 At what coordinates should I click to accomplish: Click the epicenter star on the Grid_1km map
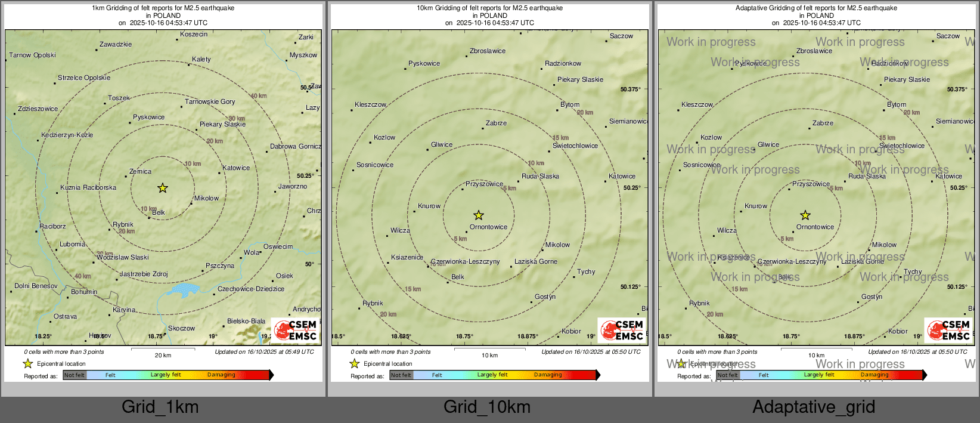click(163, 188)
